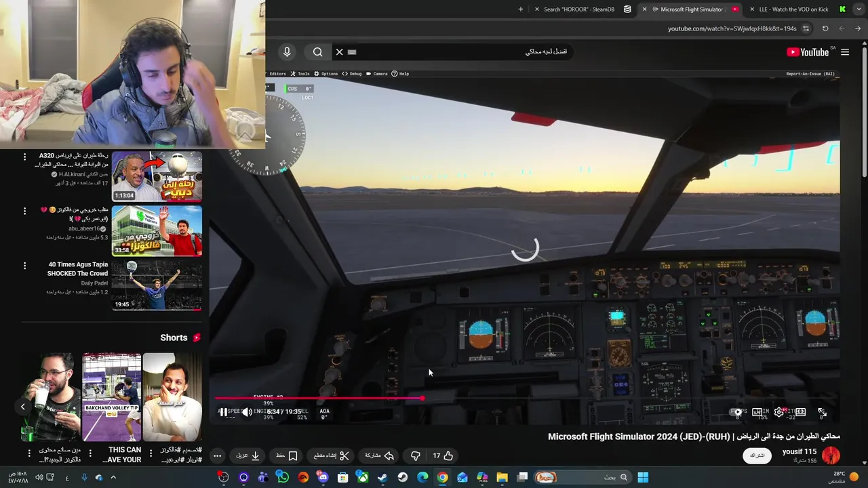Close the SteamDB tab
868x488 pixels.
[x=537, y=9]
